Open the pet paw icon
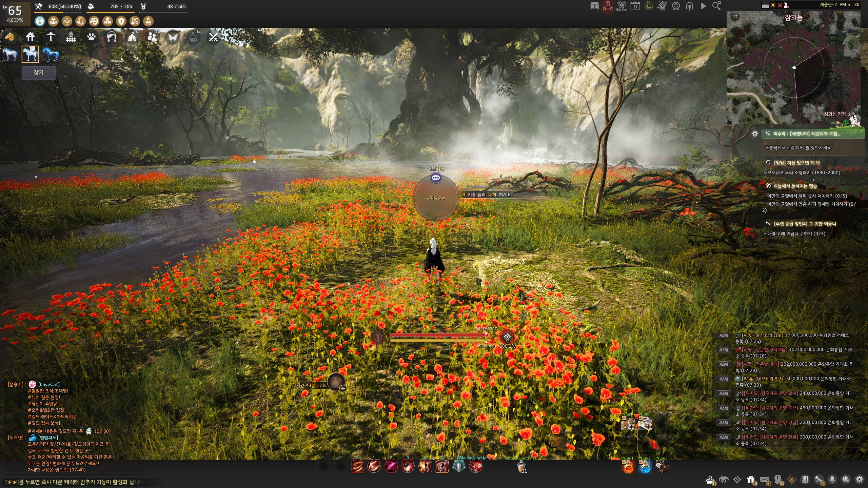Image resolution: width=868 pixels, height=488 pixels. pos(91,37)
